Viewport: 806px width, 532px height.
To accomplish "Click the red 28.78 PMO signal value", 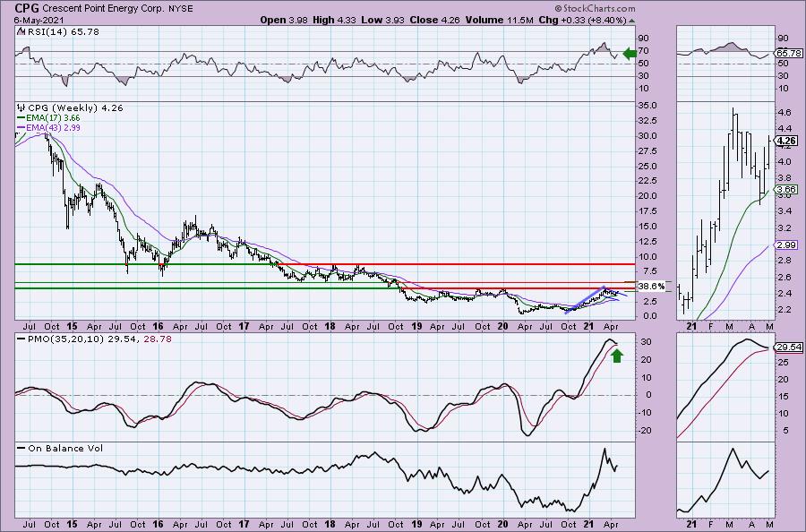I will coord(158,339).
